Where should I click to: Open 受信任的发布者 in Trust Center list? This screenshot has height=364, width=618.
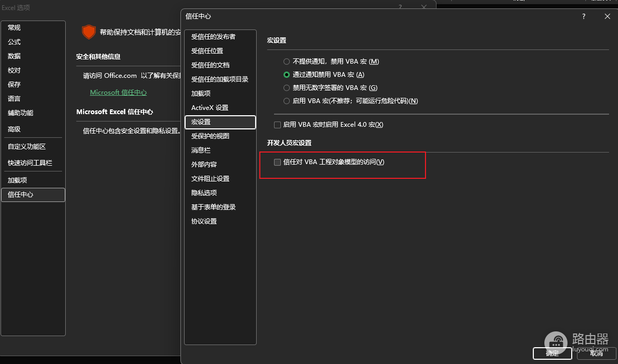pos(220,37)
